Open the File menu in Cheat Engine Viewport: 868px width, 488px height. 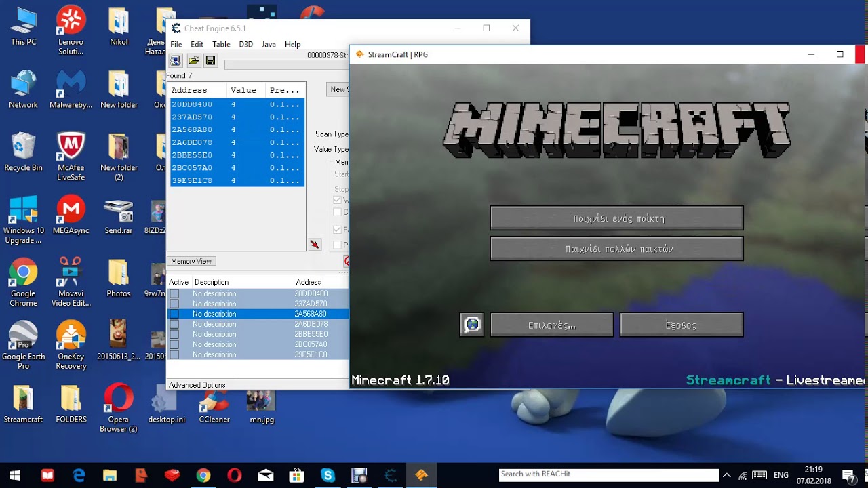click(176, 44)
